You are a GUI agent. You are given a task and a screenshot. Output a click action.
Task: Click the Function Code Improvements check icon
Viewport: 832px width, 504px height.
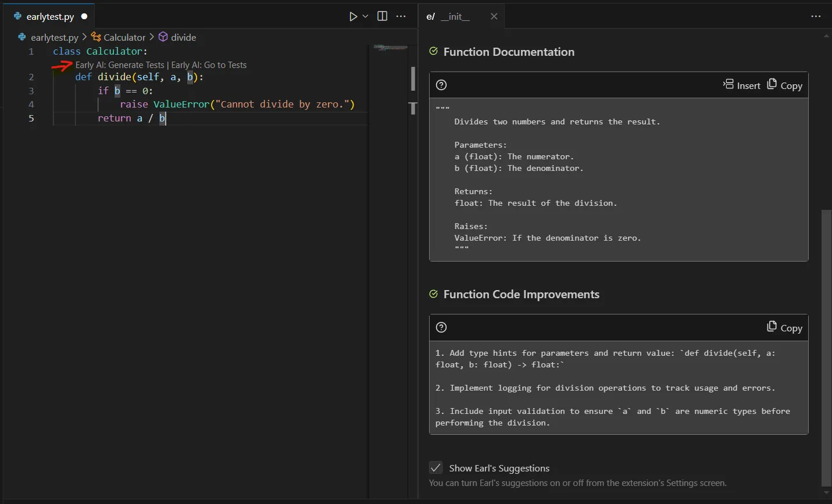pos(433,294)
